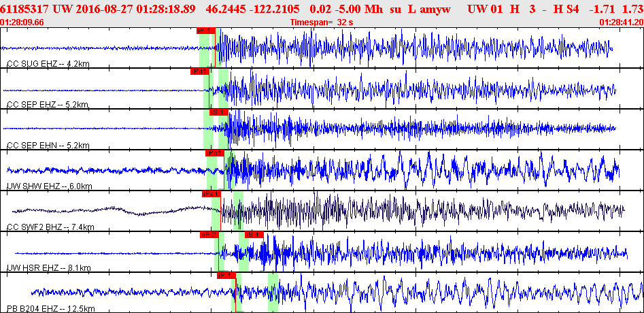Select the iP 1 pick flag on B204
The image size is (644, 313).
225,276
